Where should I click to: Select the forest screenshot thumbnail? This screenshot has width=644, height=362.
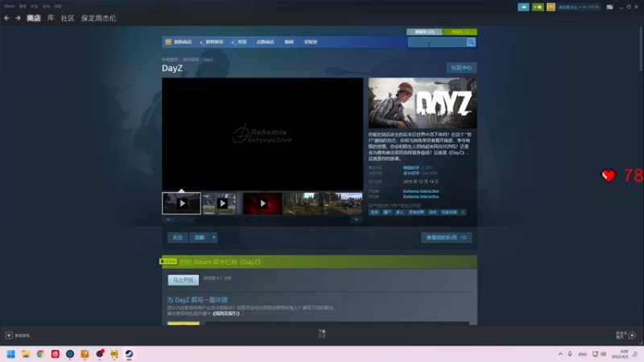[303, 204]
